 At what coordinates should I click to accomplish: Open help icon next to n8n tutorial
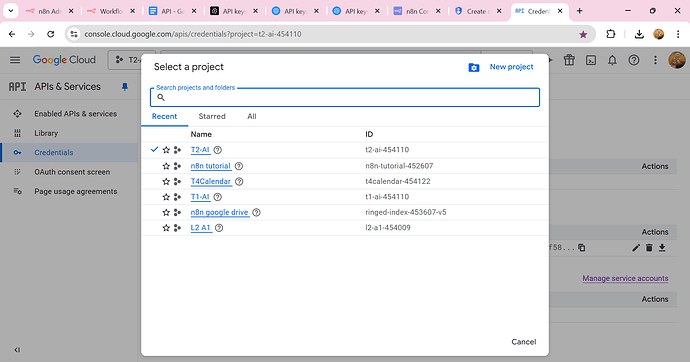(239, 166)
